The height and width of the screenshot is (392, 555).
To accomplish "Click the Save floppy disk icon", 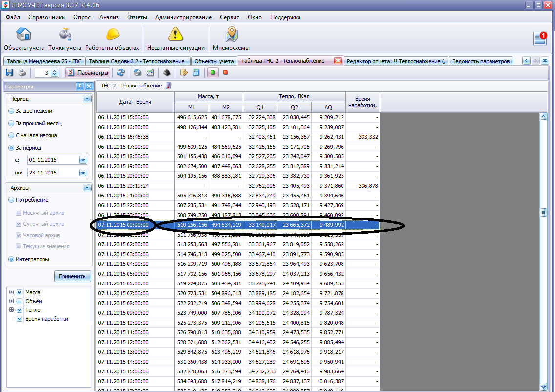I will pos(10,73).
